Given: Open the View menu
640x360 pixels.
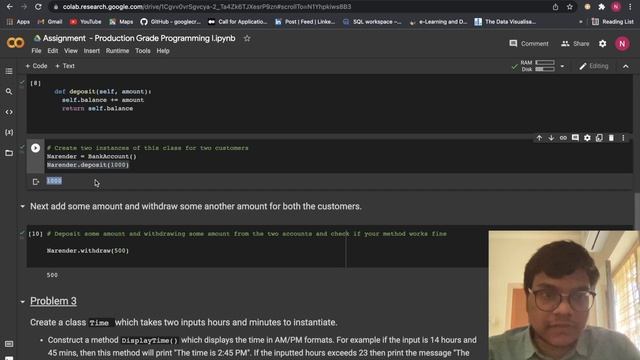Looking at the screenshot, I should pyautogui.click(x=71, y=51).
